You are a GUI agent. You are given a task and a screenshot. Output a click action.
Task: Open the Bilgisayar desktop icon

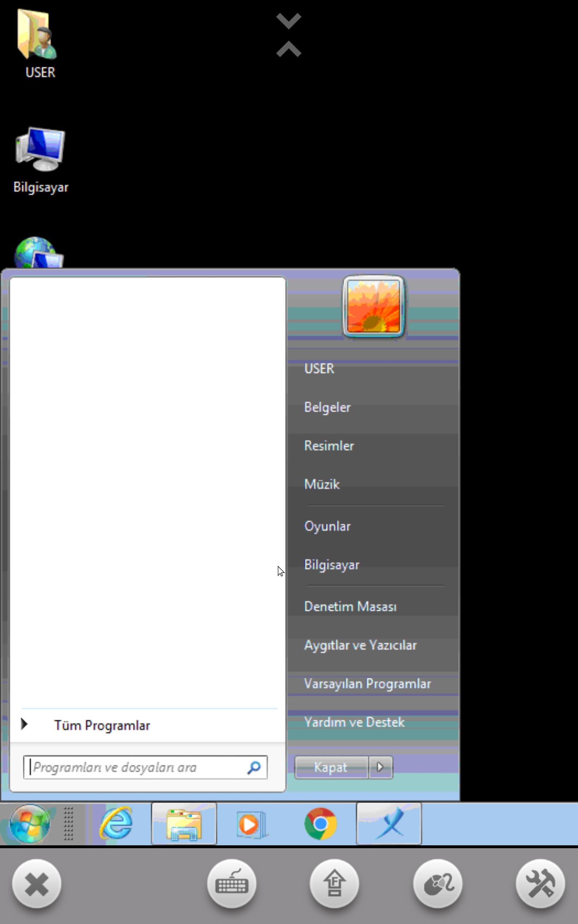point(40,160)
